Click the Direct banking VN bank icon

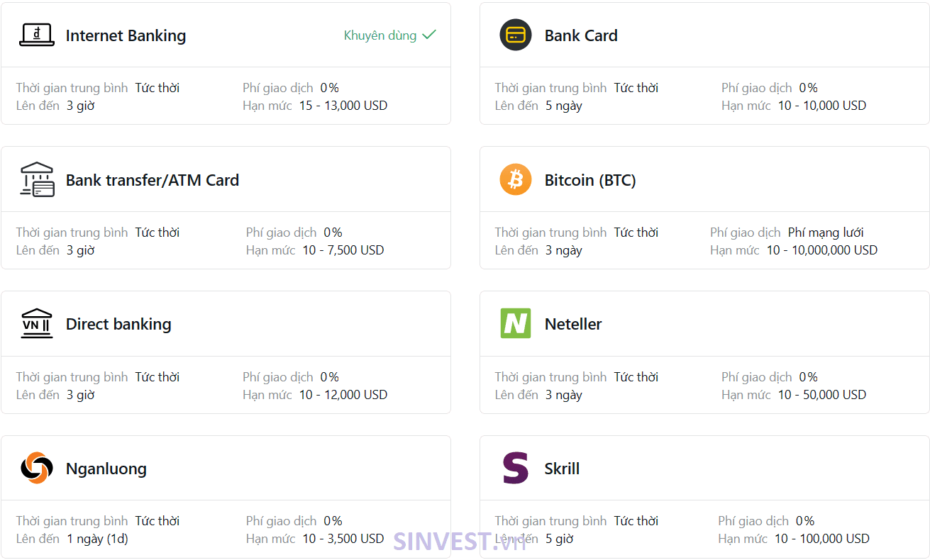tap(37, 324)
